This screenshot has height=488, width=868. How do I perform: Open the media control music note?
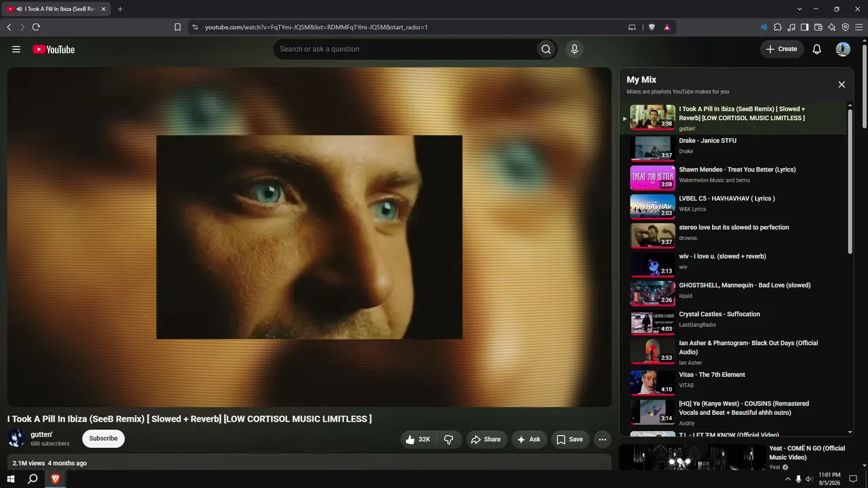pos(791,27)
